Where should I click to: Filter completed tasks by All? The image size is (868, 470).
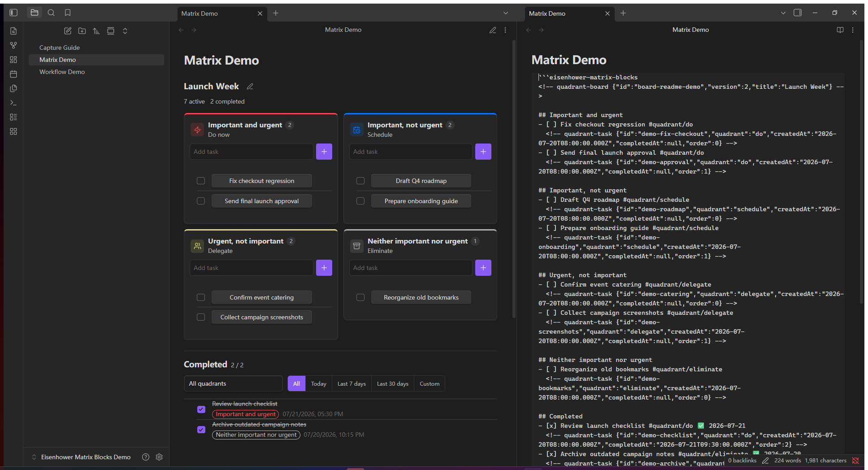tap(296, 383)
